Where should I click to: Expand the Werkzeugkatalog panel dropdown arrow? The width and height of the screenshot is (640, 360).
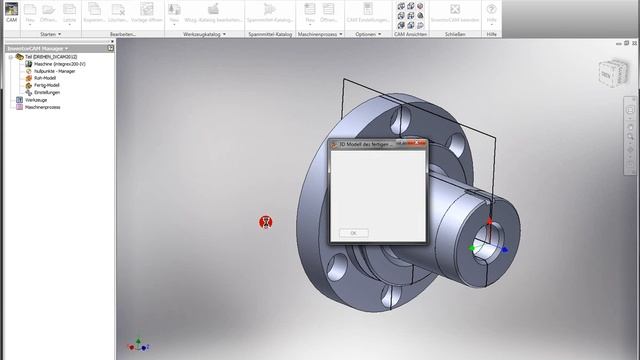pos(224,34)
